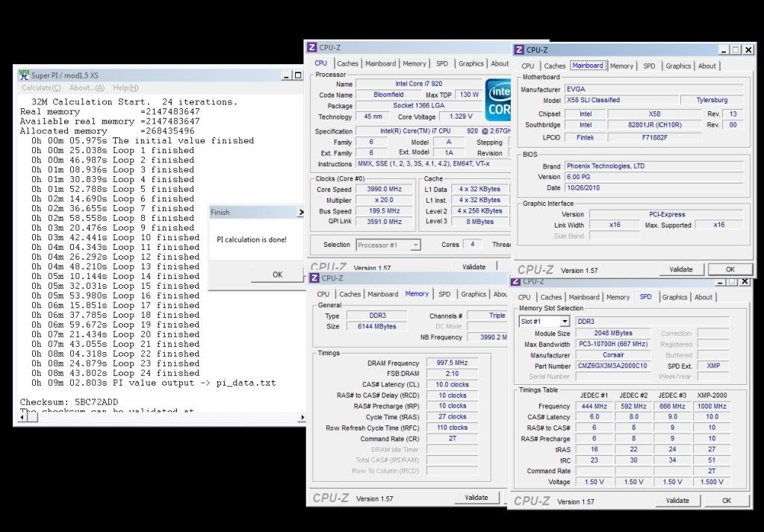Click the LPCIO chip value 'F71882F'
This screenshot has height=532, width=764.
(654, 137)
